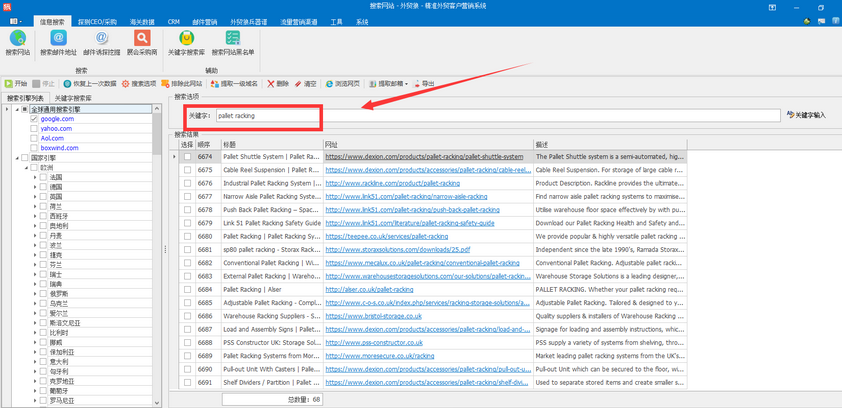Click the 总数量: 68 status field
This screenshot has height=408, width=846.
point(272,400)
